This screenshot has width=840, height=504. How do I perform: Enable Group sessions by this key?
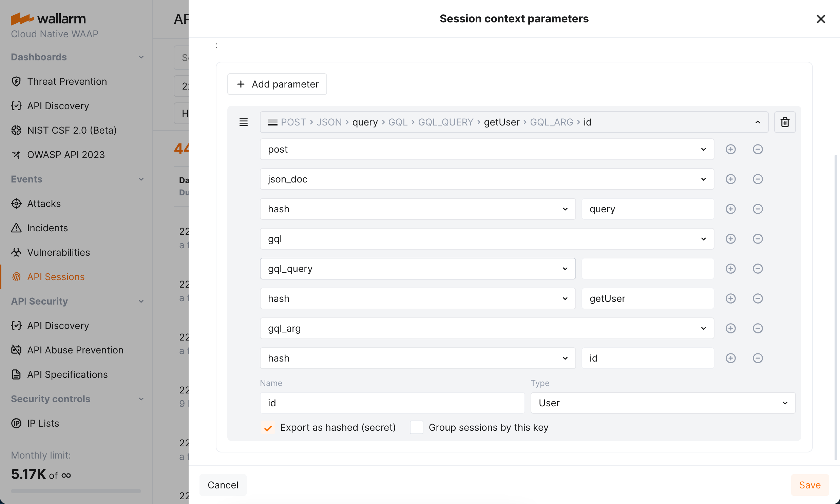click(x=416, y=427)
